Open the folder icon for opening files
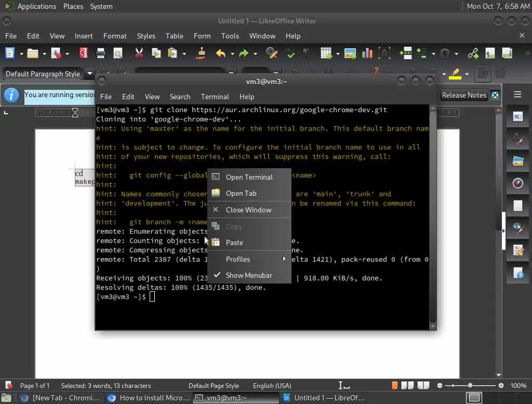The height and width of the screenshot is (404, 532). (33, 53)
